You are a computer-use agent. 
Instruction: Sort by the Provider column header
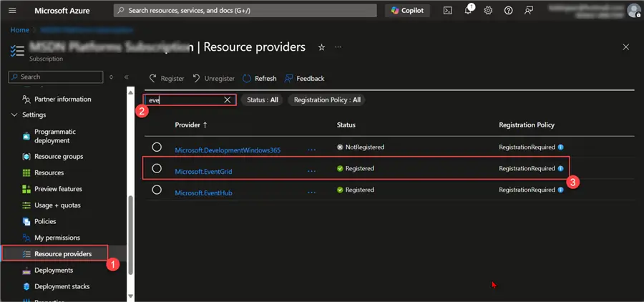tap(191, 125)
